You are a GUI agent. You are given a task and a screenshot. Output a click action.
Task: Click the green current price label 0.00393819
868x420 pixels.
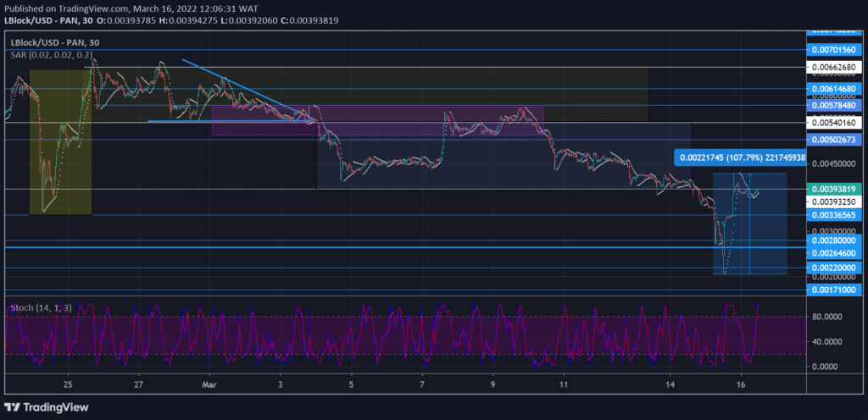tap(833, 189)
